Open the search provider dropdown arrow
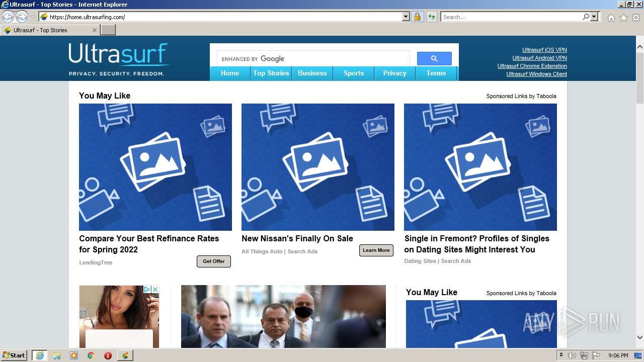Viewport: 644px width, 362px height. pyautogui.click(x=594, y=17)
